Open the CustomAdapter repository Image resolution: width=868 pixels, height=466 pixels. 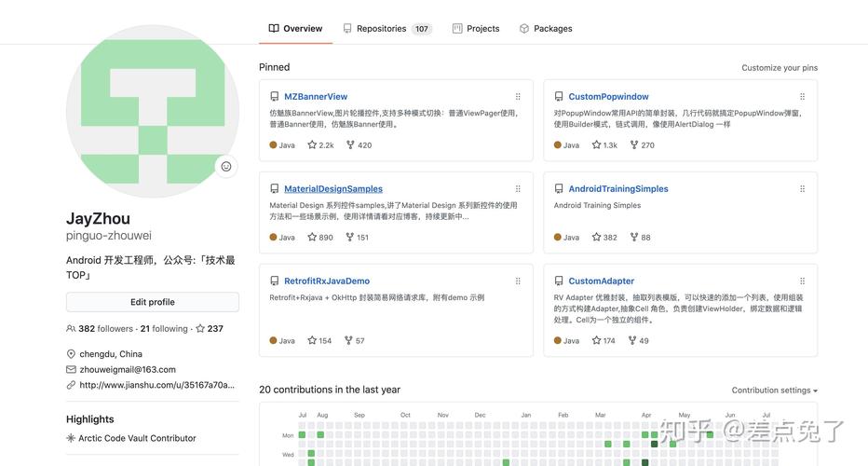click(x=602, y=281)
